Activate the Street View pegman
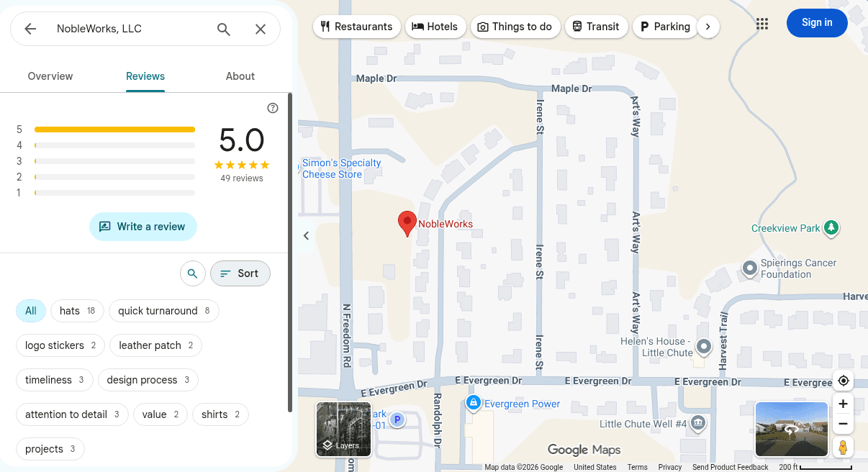Image resolution: width=868 pixels, height=472 pixels. [x=844, y=447]
